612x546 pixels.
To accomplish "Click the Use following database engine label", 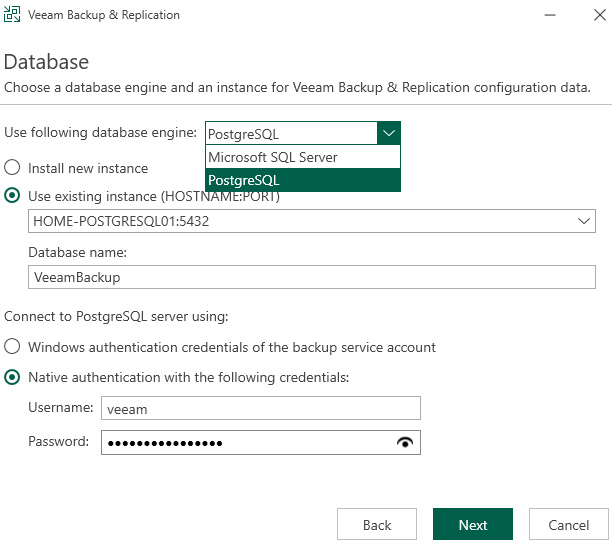I will pyautogui.click(x=100, y=133).
